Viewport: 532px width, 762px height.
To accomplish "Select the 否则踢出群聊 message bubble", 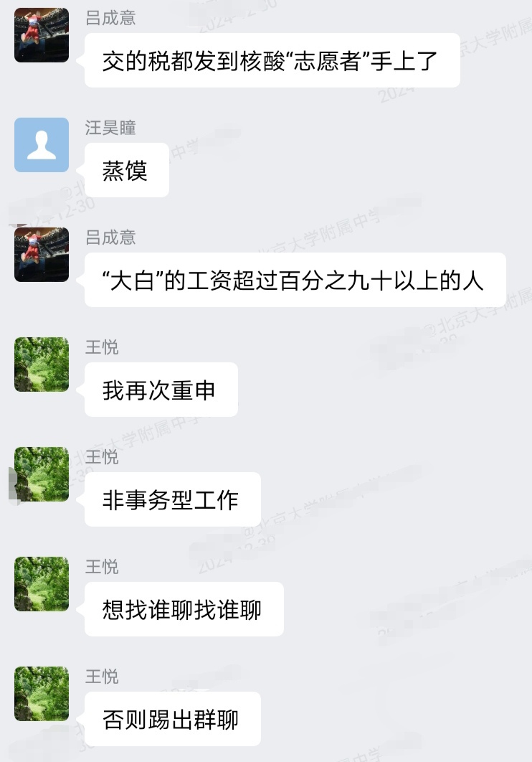I will (x=173, y=719).
